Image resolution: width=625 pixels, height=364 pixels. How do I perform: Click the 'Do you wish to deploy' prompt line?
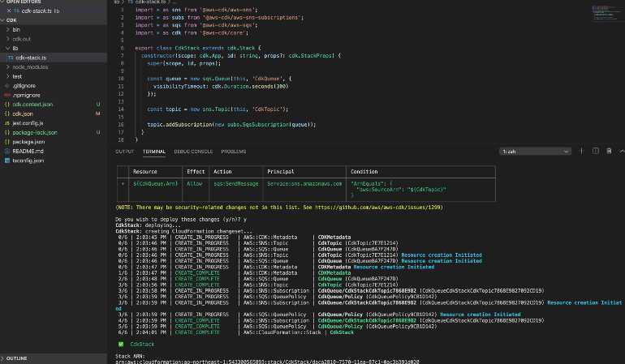(181, 220)
